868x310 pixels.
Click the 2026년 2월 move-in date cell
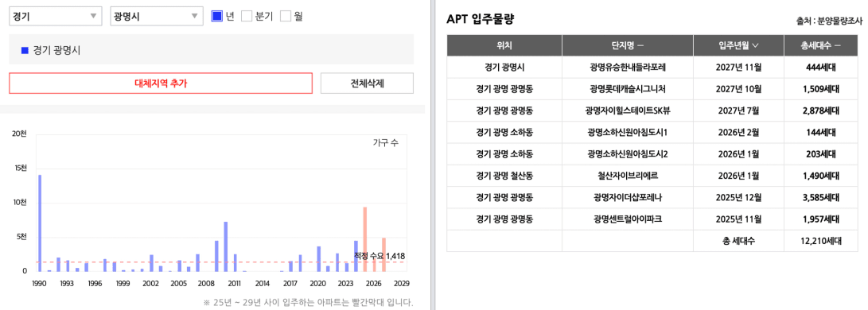point(738,133)
